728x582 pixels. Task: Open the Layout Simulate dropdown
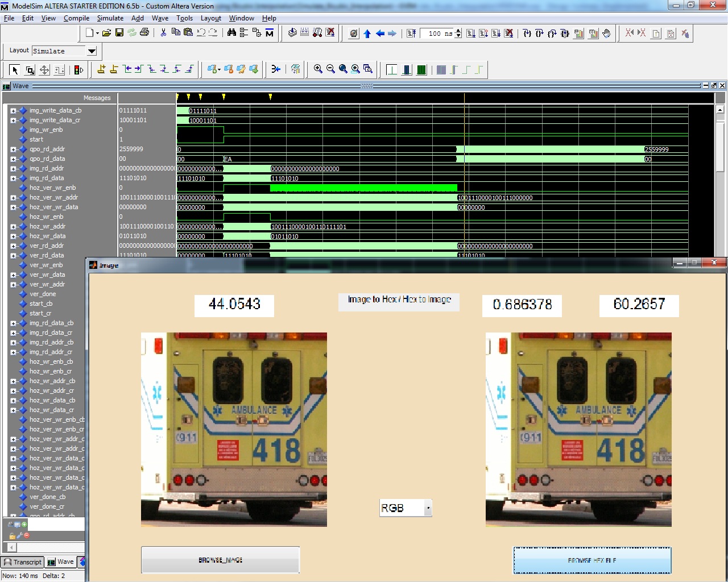click(x=92, y=51)
